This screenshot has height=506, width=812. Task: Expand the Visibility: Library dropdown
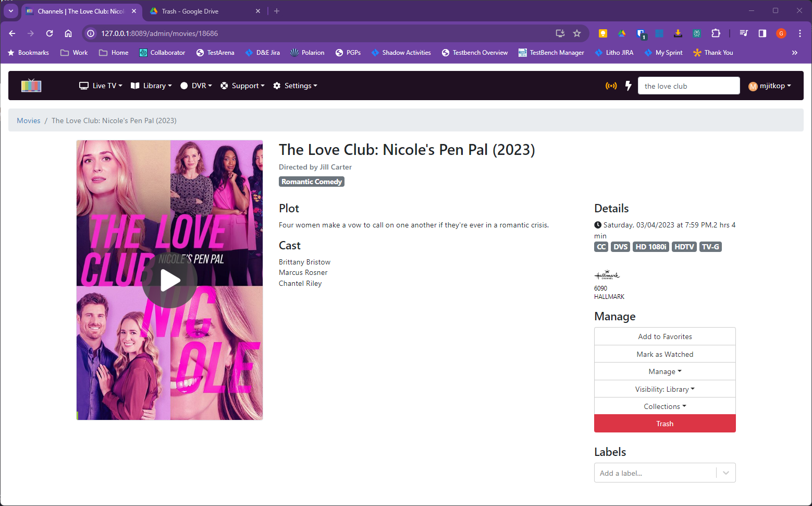pyautogui.click(x=665, y=389)
